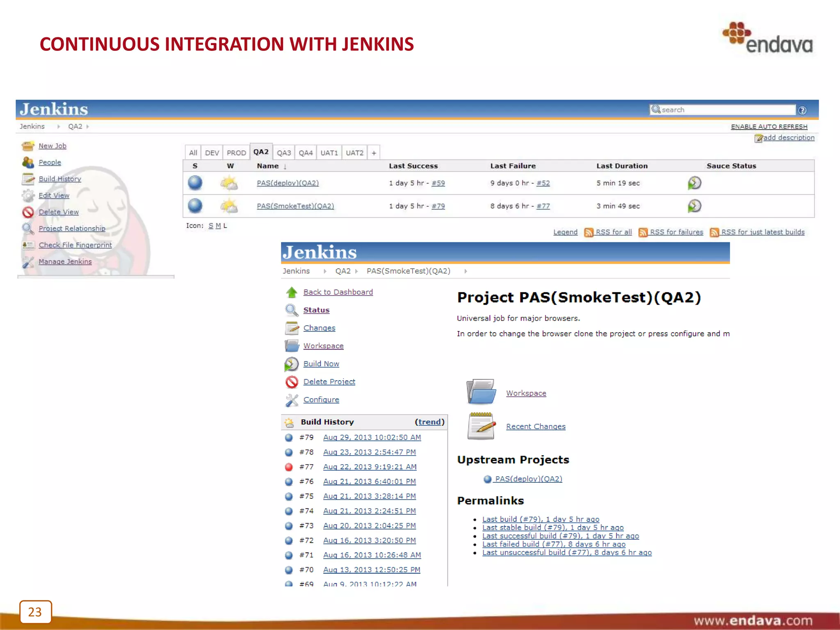Click the Name column sort arrow
Viewport: 840px width, 630px height.
point(285,167)
